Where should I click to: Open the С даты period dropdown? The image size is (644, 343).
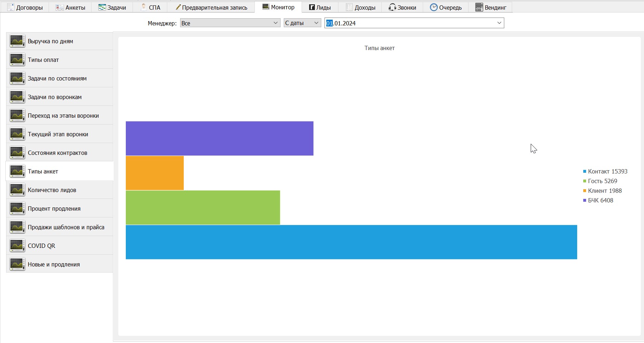coord(302,23)
